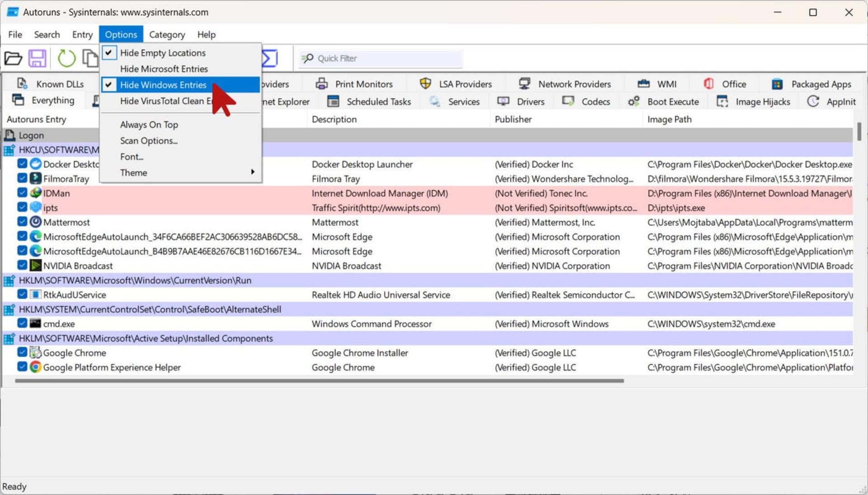Click the Everything tab icon
This screenshot has height=495, width=868.
[x=18, y=100]
